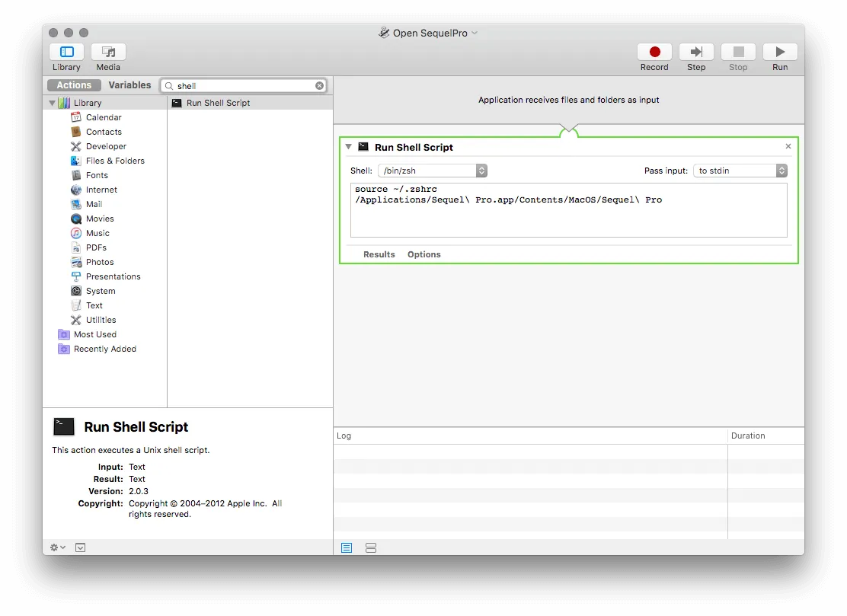
Task: Run the workflow with the Run button
Action: (x=779, y=52)
